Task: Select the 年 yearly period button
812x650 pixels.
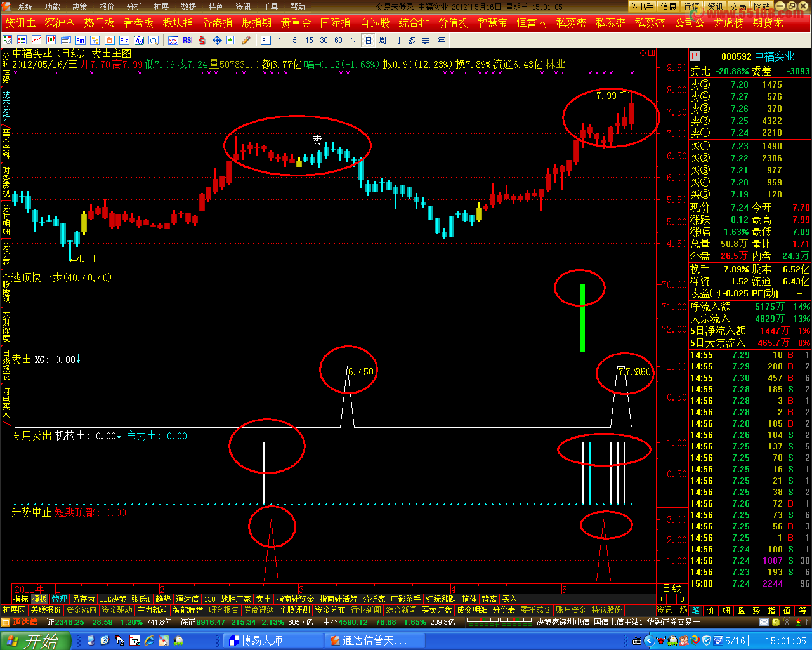Action: (441, 40)
